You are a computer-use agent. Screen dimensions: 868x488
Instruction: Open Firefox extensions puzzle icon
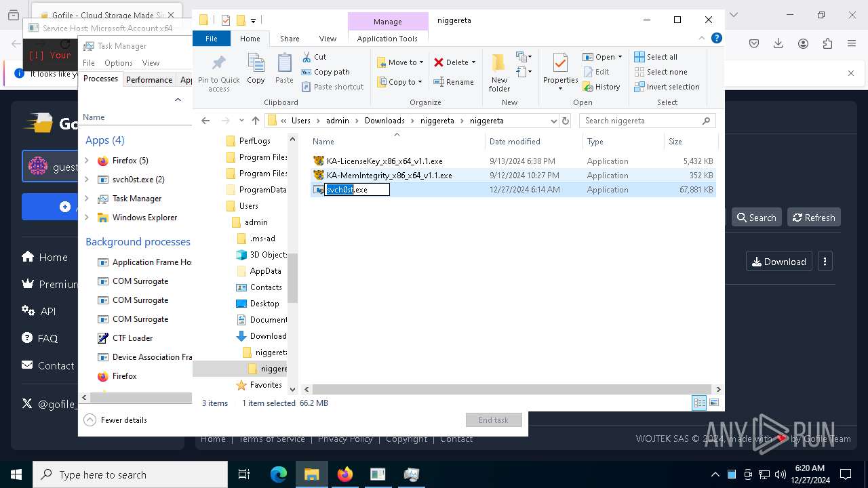point(827,43)
